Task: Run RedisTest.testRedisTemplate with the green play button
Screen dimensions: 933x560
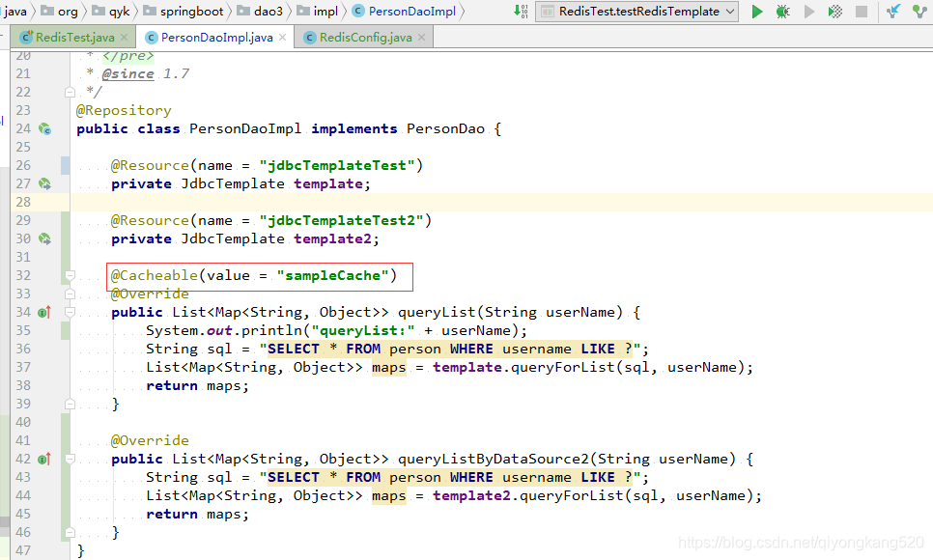Action: click(x=757, y=12)
